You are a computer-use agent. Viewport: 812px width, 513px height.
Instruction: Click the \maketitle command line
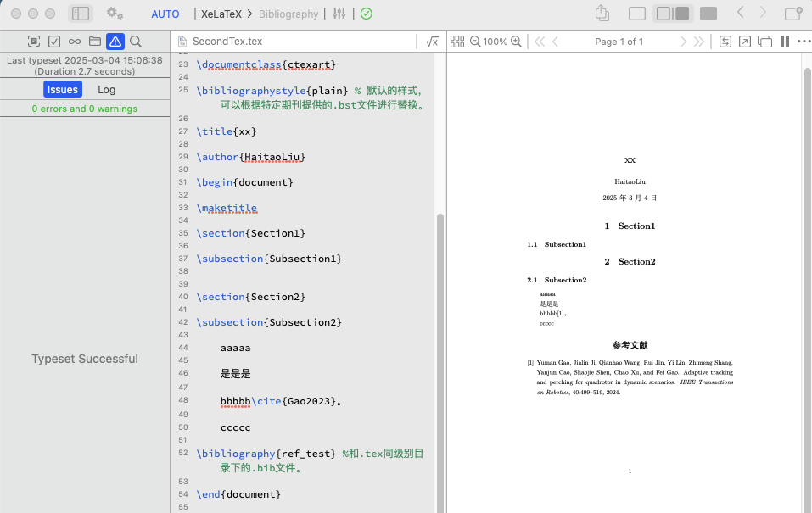coord(227,208)
